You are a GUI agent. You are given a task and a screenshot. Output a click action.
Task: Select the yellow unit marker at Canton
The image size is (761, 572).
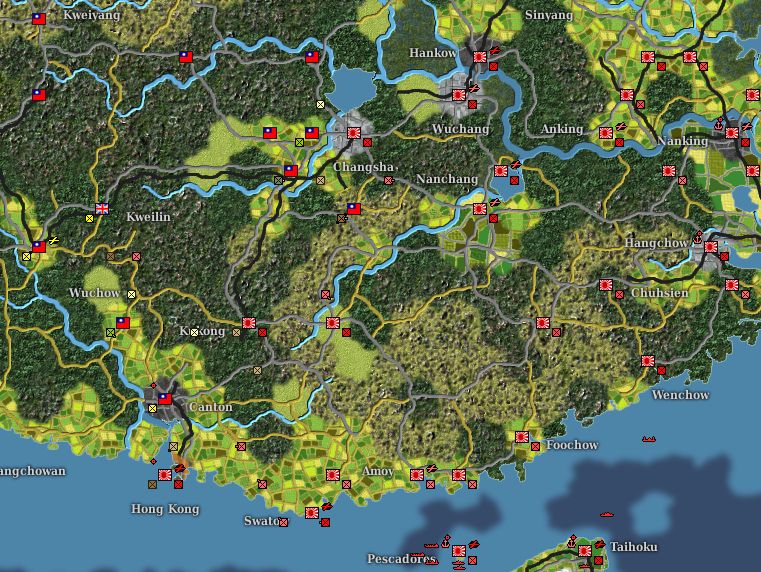point(153,409)
